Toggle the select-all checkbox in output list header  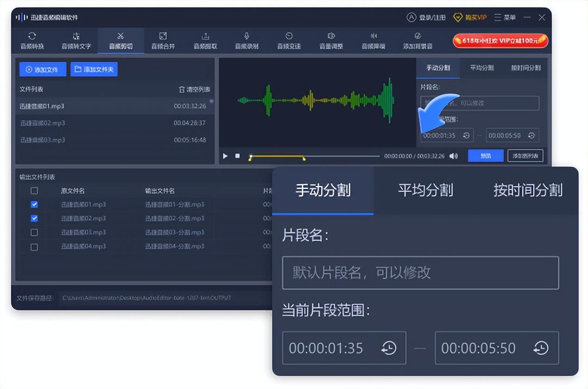pyautogui.click(x=34, y=191)
